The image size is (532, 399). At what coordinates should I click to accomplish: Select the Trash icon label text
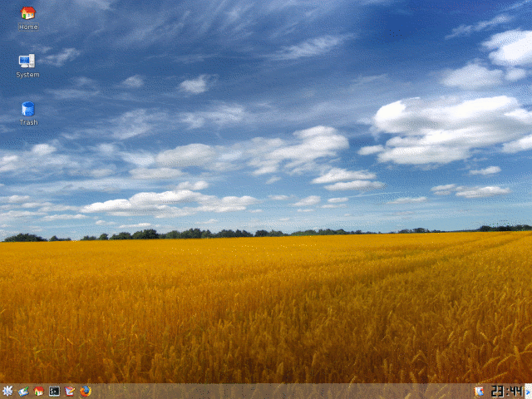28,122
